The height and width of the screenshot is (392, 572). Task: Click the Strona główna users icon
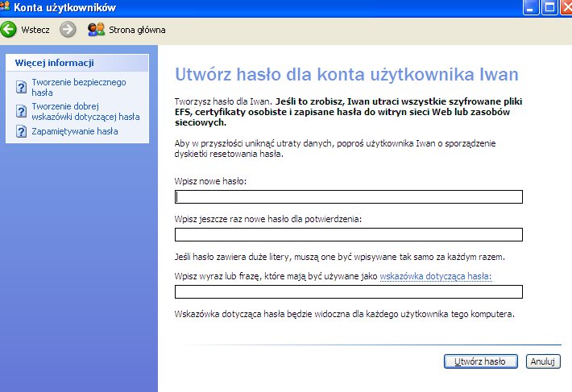tap(96, 30)
